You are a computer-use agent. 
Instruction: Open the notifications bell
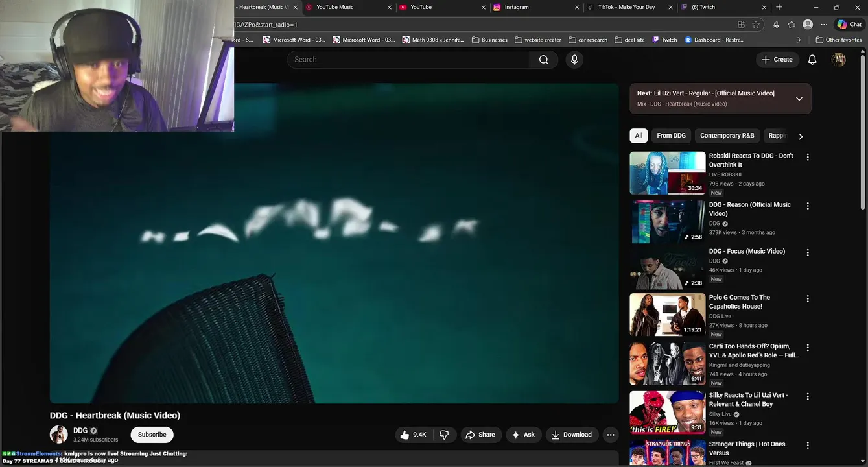(x=812, y=60)
